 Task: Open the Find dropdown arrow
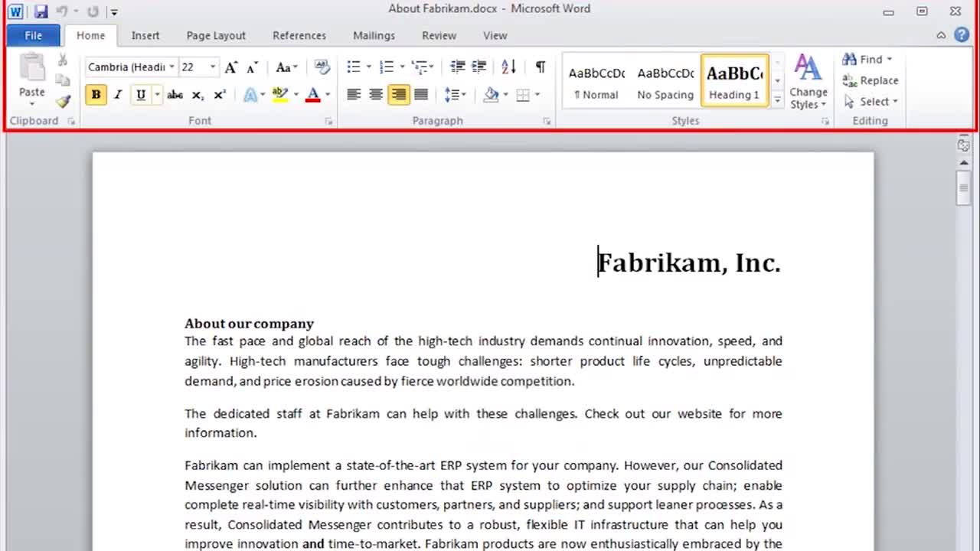889,60
